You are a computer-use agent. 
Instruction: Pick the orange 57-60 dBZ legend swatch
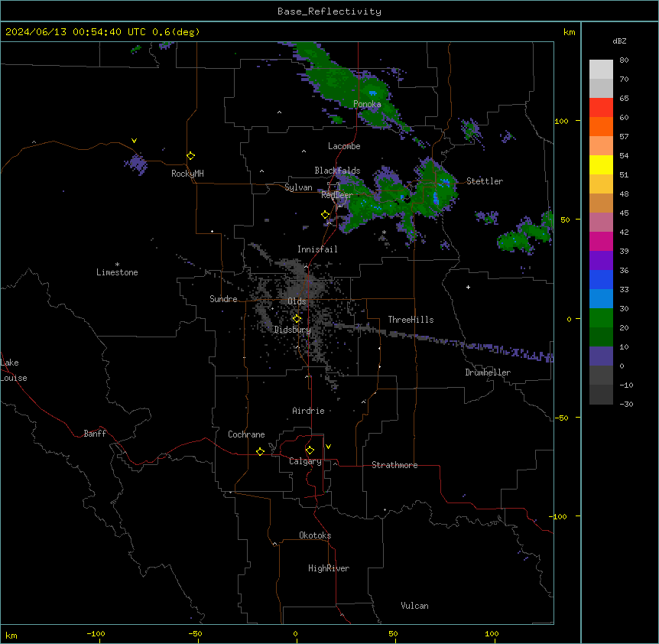(x=601, y=126)
